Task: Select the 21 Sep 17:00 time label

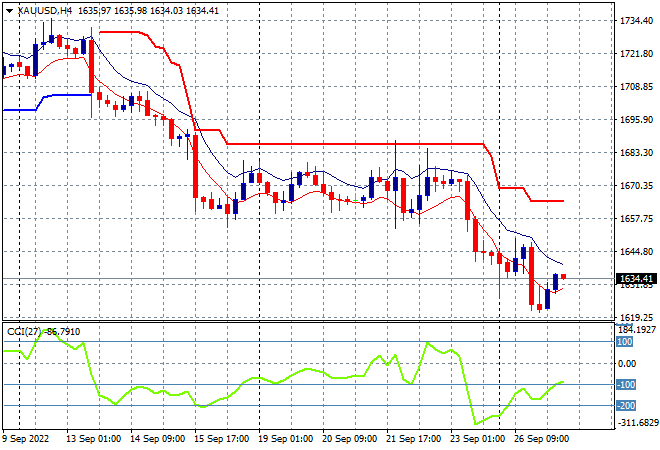Action: (x=413, y=439)
